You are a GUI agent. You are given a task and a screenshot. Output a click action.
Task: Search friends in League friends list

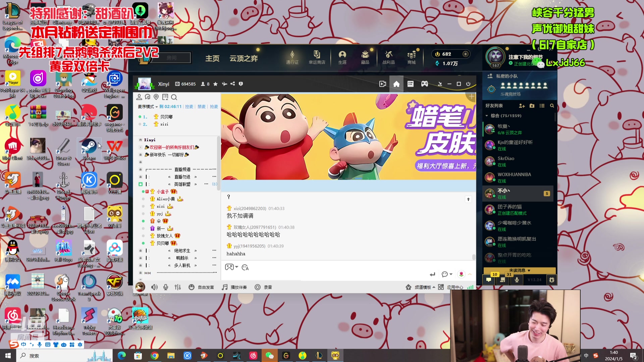tap(552, 106)
